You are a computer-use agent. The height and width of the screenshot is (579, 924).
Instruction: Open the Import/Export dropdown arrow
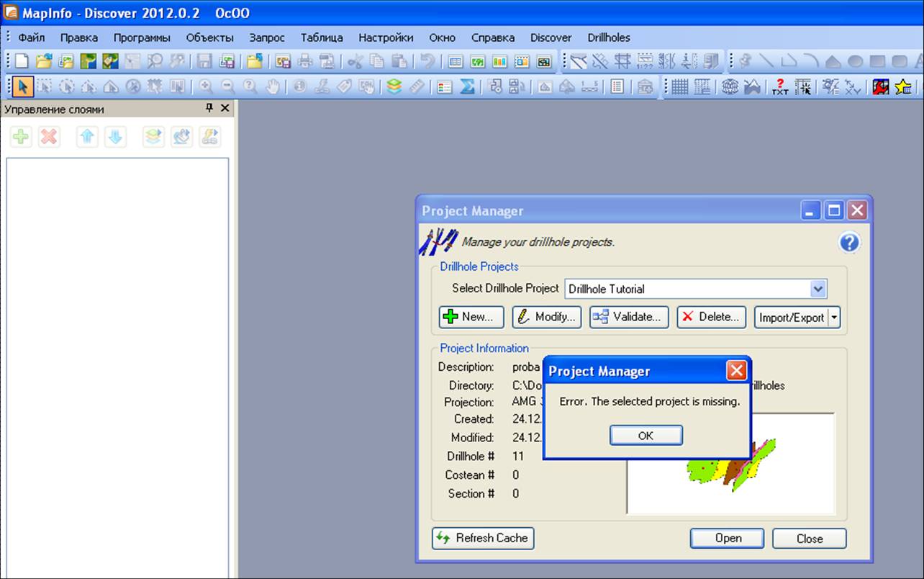tap(834, 317)
